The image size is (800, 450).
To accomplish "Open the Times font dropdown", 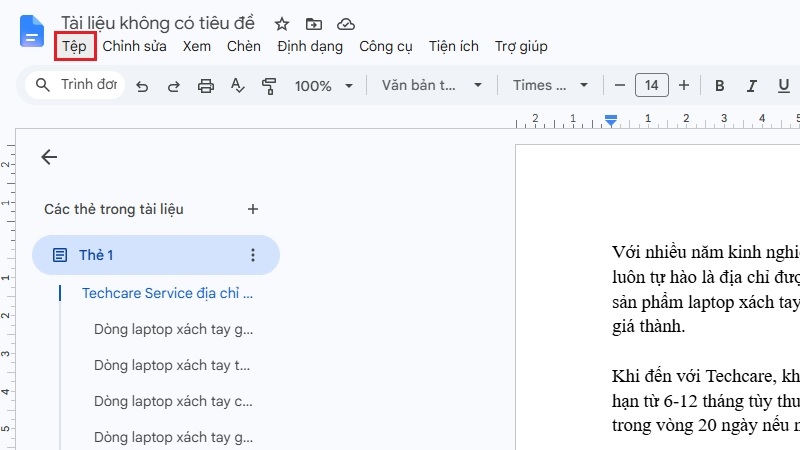I will coord(550,85).
